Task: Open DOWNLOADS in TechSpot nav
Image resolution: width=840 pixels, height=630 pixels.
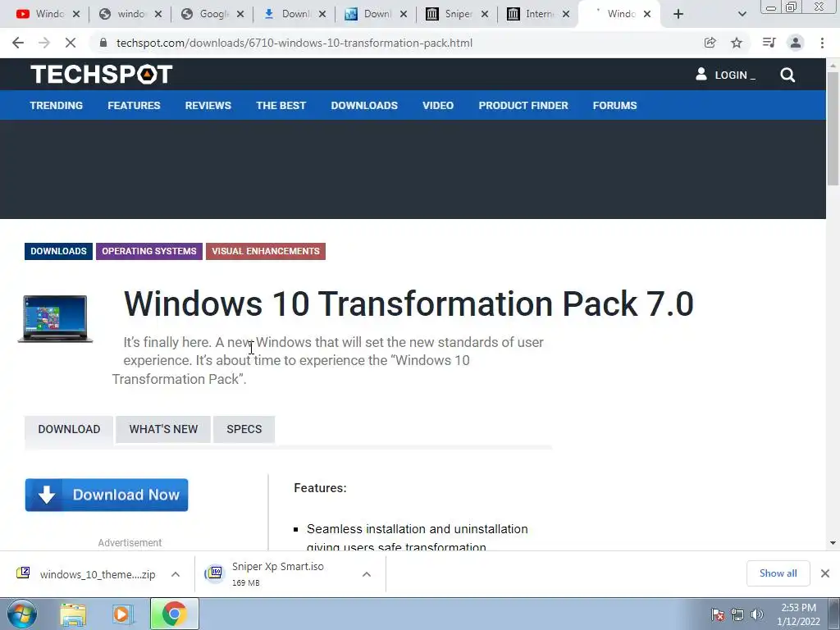Action: pos(364,106)
